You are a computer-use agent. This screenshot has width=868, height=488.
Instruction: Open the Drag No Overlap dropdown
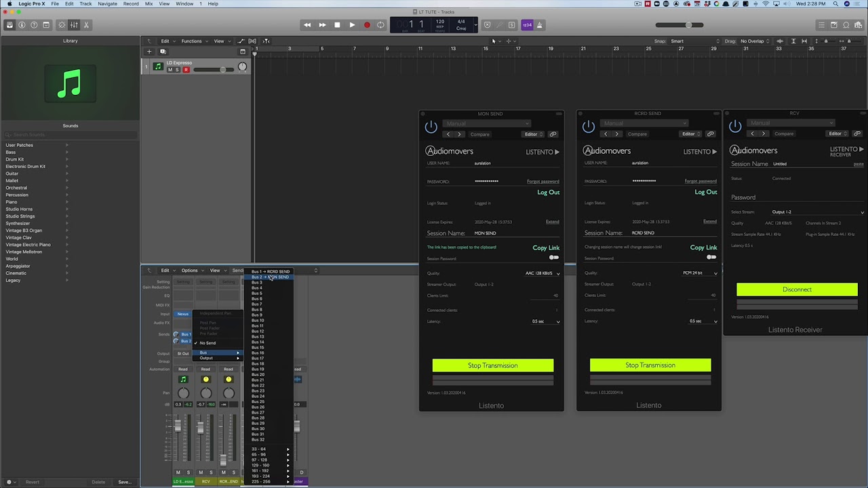coord(755,41)
